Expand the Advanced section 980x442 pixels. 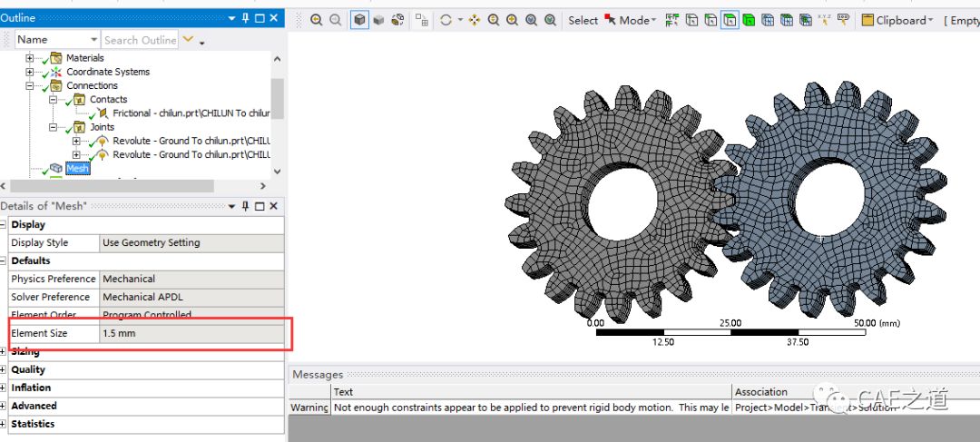click(3, 406)
